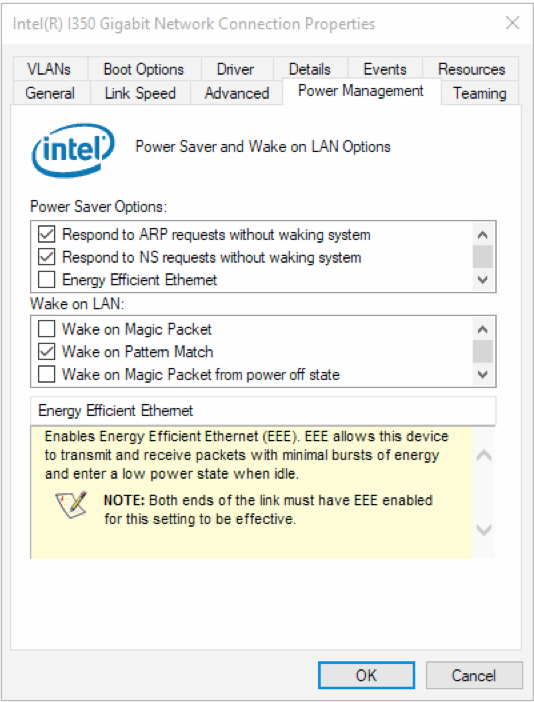
Task: Uncheck Respond to NS requests option
Action: click(47, 257)
